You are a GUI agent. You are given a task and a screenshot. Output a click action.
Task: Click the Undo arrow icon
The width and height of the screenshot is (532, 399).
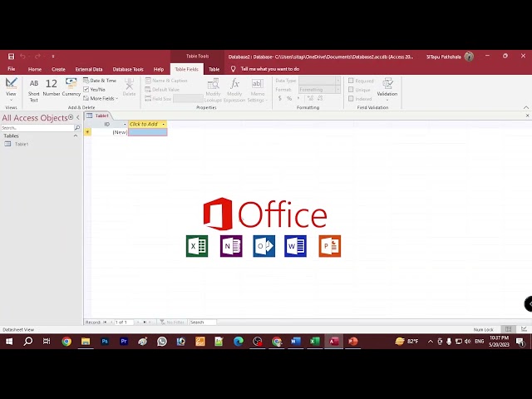pos(22,57)
